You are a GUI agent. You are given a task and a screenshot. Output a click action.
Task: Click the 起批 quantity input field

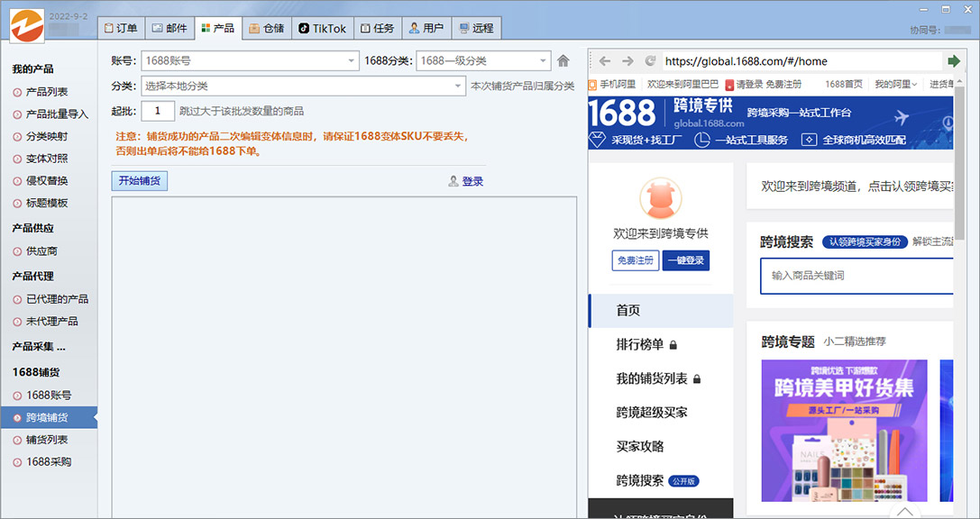click(x=158, y=111)
